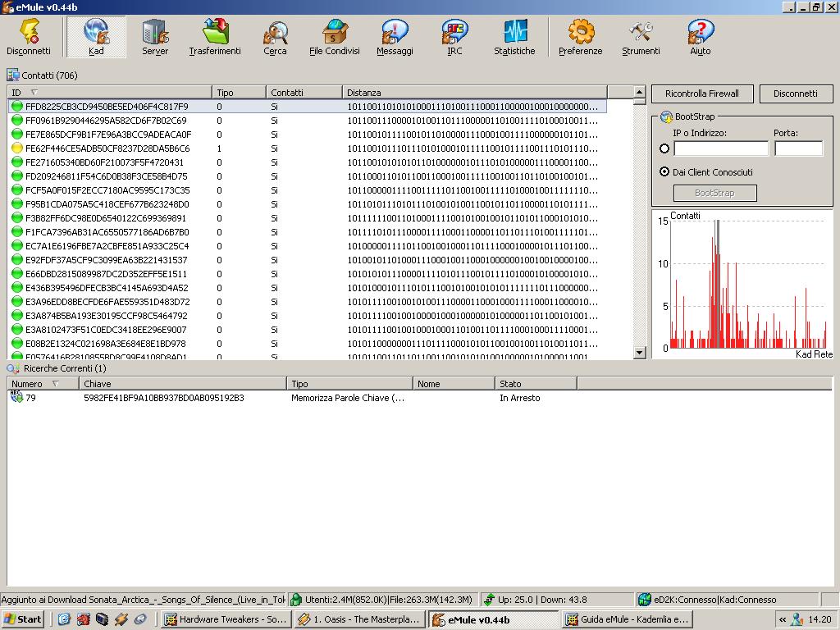This screenshot has width=840, height=630.
Task: Click the Porta input field
Action: (798, 148)
